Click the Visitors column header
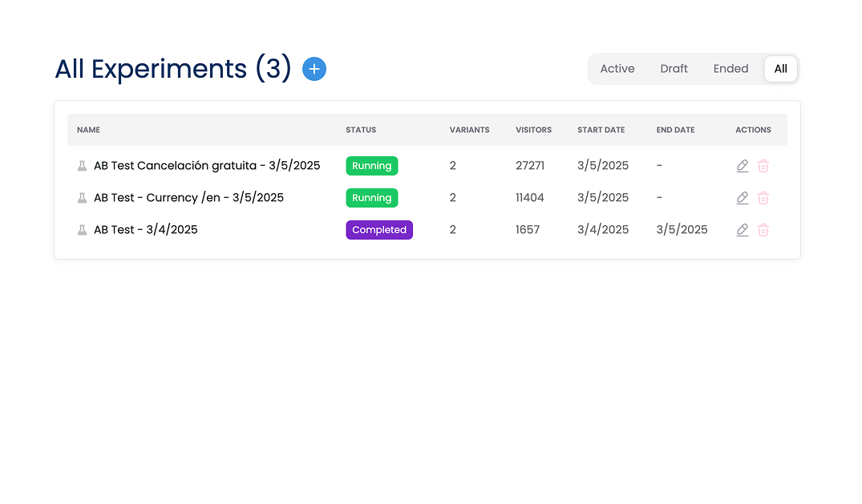The width and height of the screenshot is (862, 504). click(533, 130)
